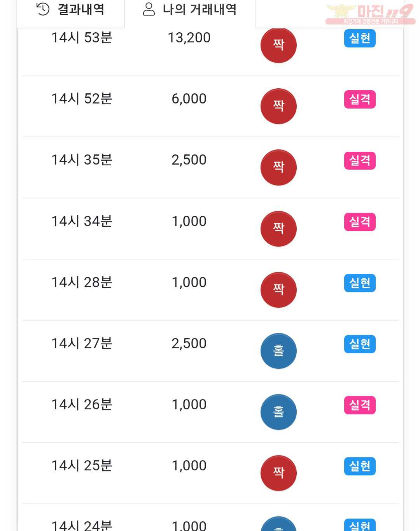The width and height of the screenshot is (420, 531).
Task: Click the red 짝 circle at 14시 28분
Action: [x=278, y=290]
